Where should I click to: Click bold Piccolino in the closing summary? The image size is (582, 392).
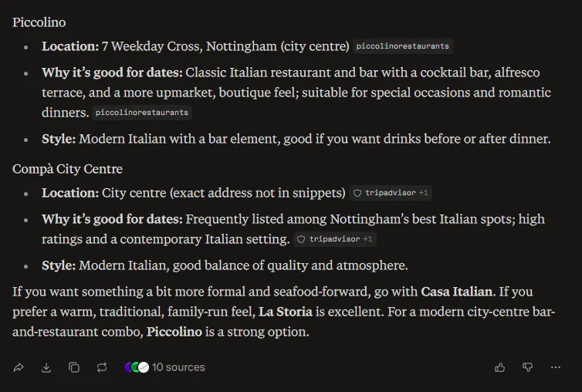click(x=174, y=332)
